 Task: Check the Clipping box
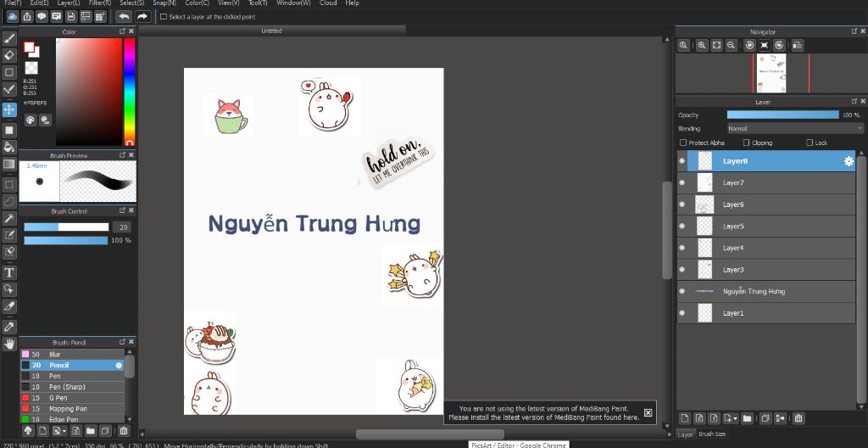(746, 143)
